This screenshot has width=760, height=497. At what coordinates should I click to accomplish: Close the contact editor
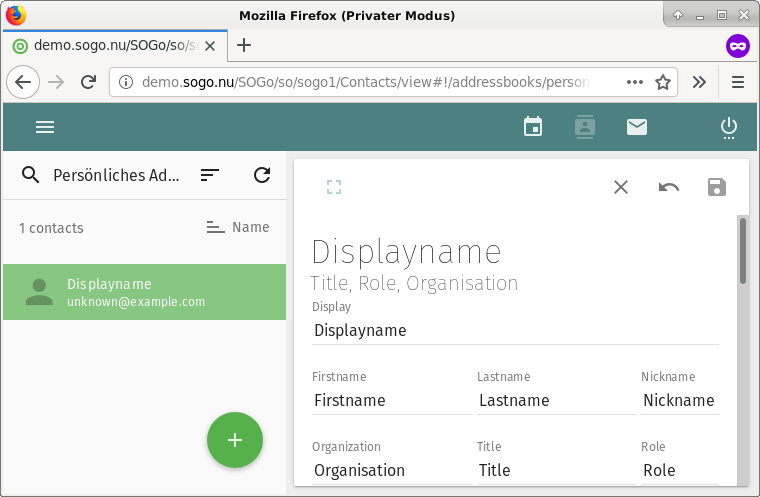(621, 187)
